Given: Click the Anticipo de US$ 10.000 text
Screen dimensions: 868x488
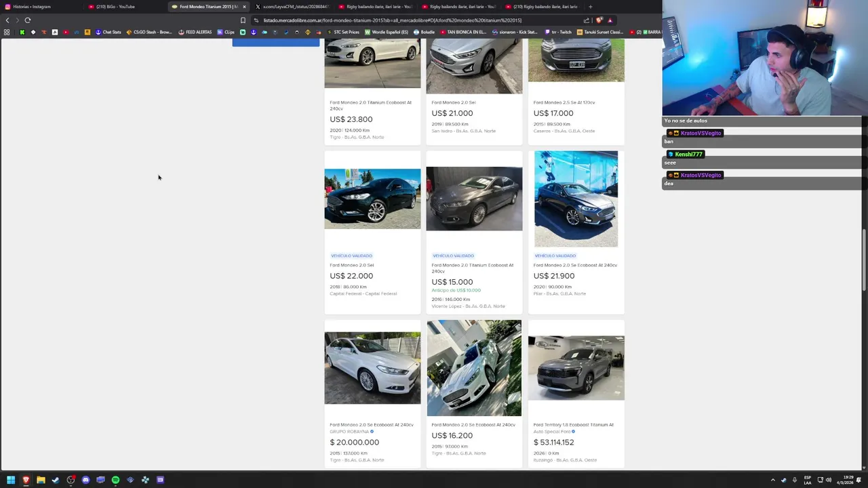Looking at the screenshot, I should pyautogui.click(x=456, y=290).
